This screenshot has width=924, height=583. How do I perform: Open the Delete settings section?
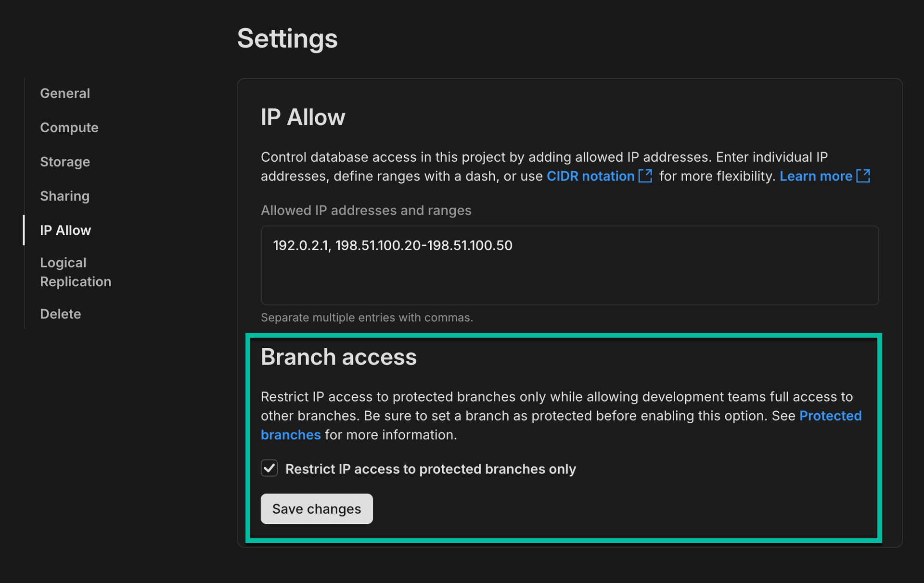click(60, 314)
